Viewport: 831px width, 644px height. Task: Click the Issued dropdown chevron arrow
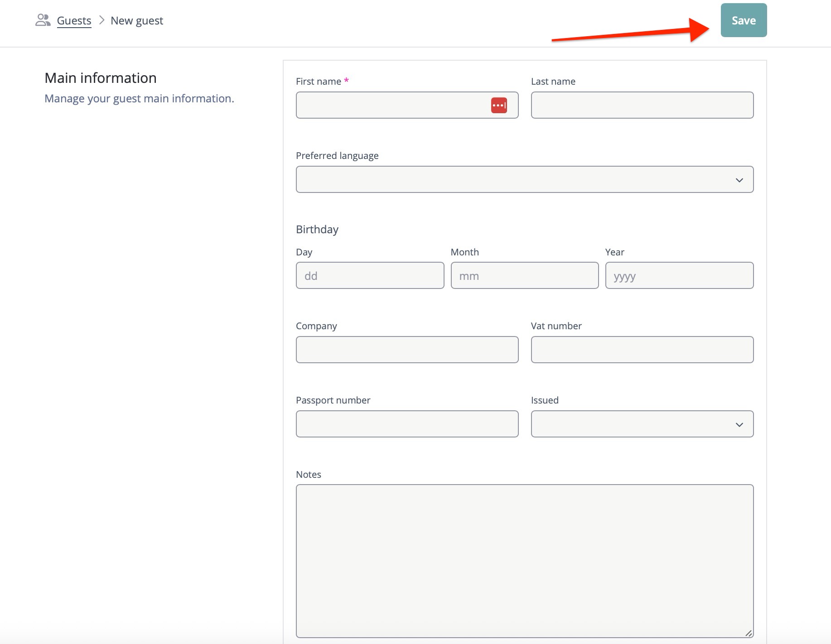point(739,425)
